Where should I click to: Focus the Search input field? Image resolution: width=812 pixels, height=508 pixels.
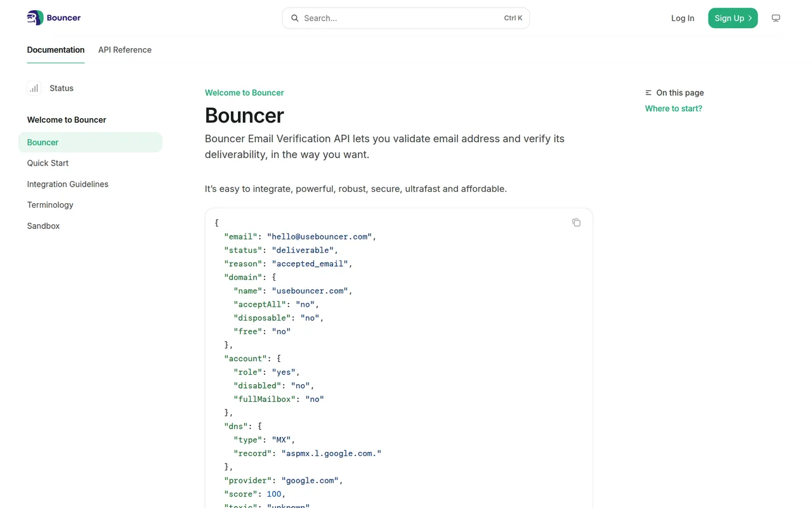pos(406,18)
